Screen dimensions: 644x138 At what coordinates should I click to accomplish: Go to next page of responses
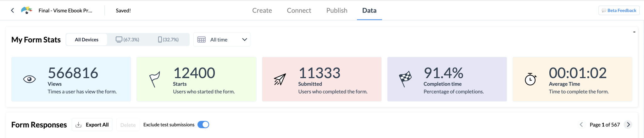[x=628, y=125]
